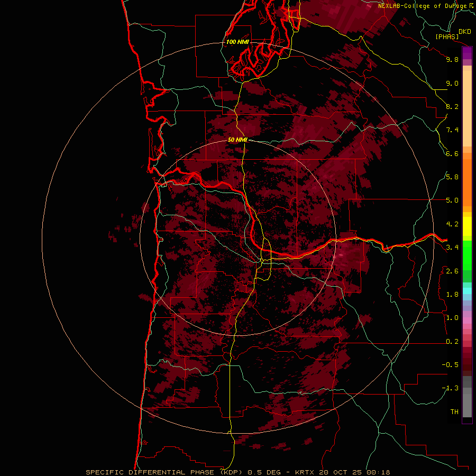Click the [PHAS] units label above color scale
Viewport: 476px width, 476px height.
click(447, 36)
